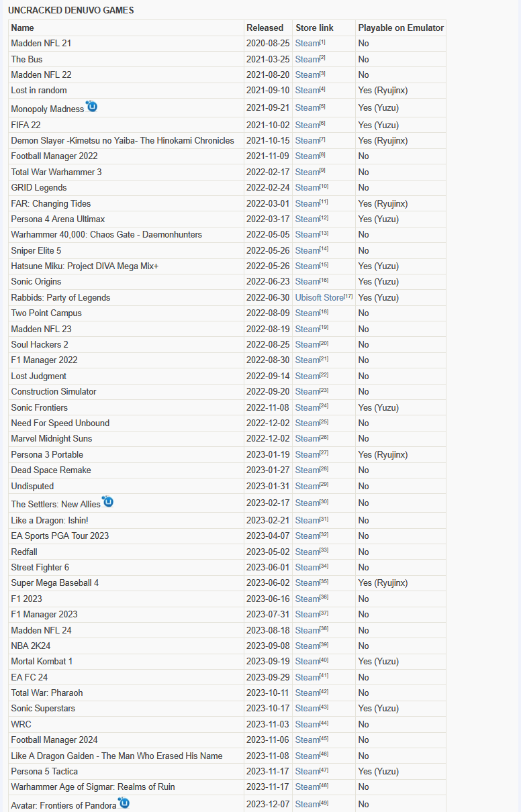The width and height of the screenshot is (521, 812).
Task: Select Warhammer Age of Sigmar: Realms of Ruin
Action: [x=126, y=787]
